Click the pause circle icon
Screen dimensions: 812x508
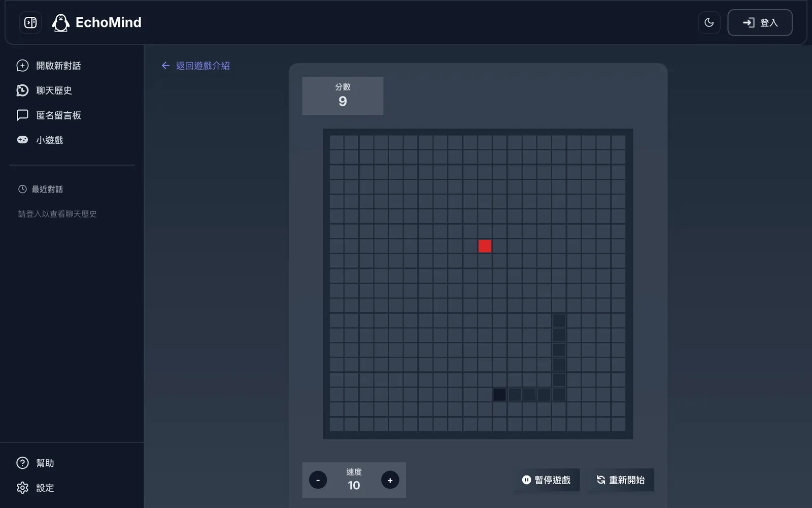(x=527, y=480)
